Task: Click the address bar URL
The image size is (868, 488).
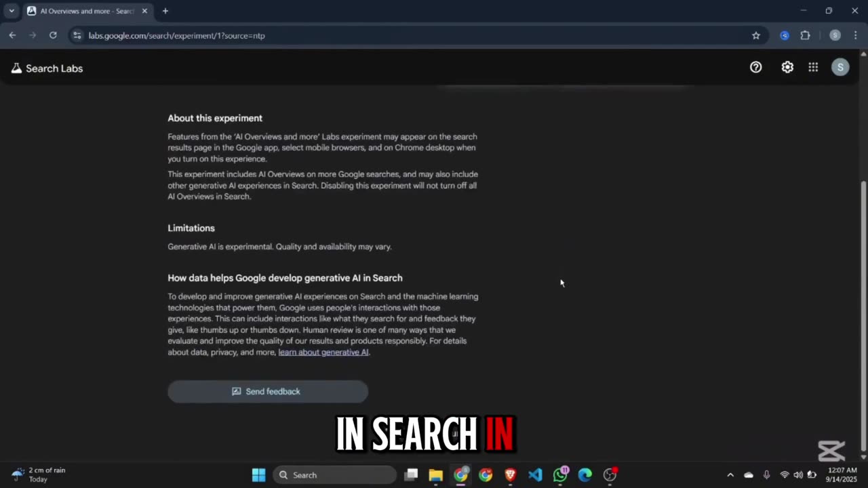Action: [x=176, y=35]
